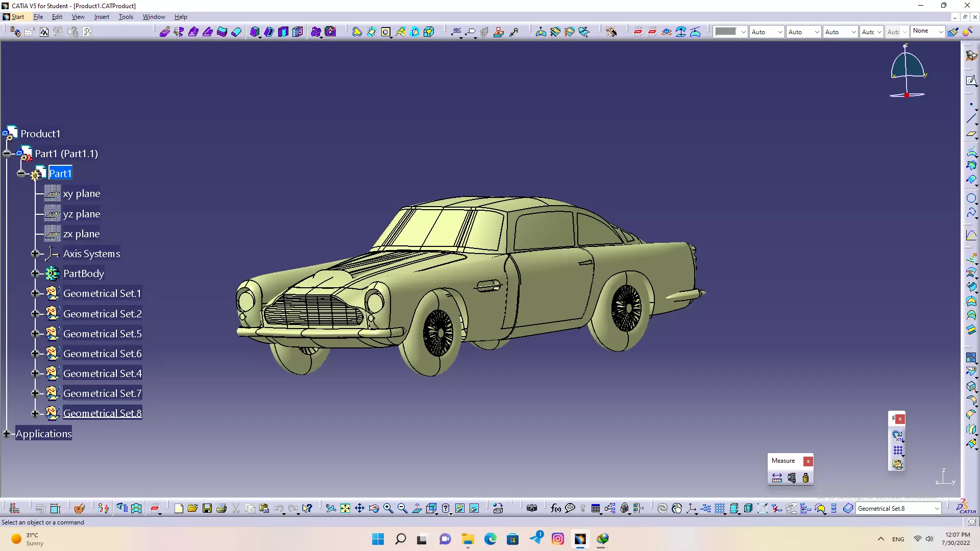980x551 pixels.
Task: Expand the PartBody tree node
Action: (x=35, y=273)
